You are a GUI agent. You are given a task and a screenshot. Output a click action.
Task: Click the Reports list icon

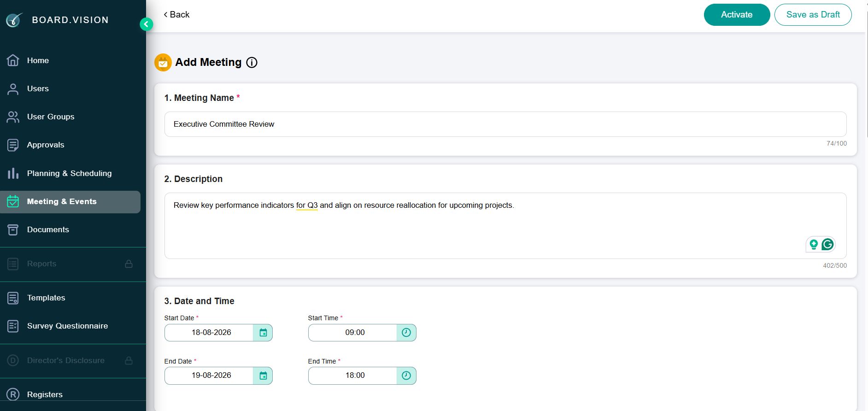tap(13, 264)
